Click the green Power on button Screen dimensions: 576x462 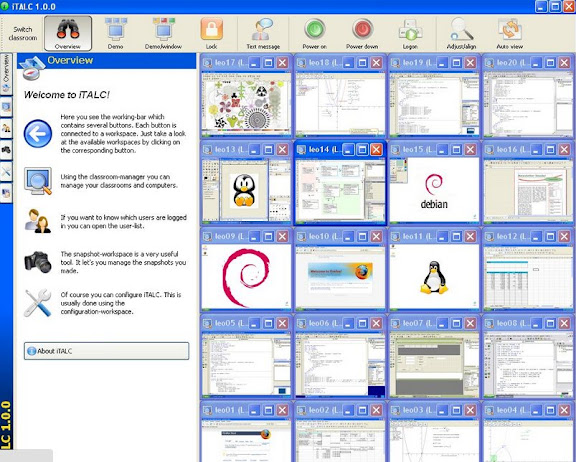point(314,33)
